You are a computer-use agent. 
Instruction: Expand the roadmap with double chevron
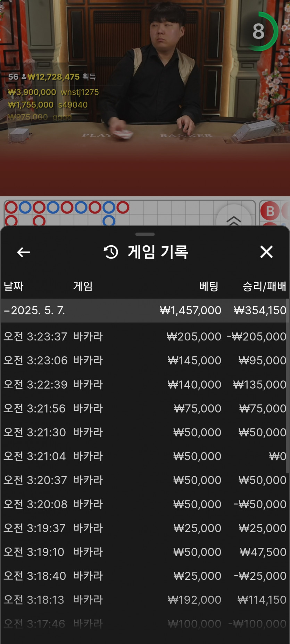click(x=234, y=220)
